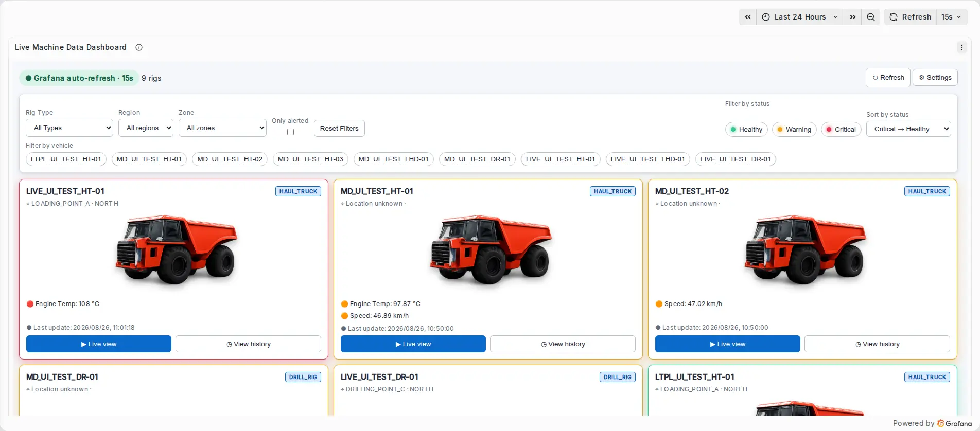
Task: Click the orange dot by Engine Temp 97.87 °C
Action: tap(344, 304)
